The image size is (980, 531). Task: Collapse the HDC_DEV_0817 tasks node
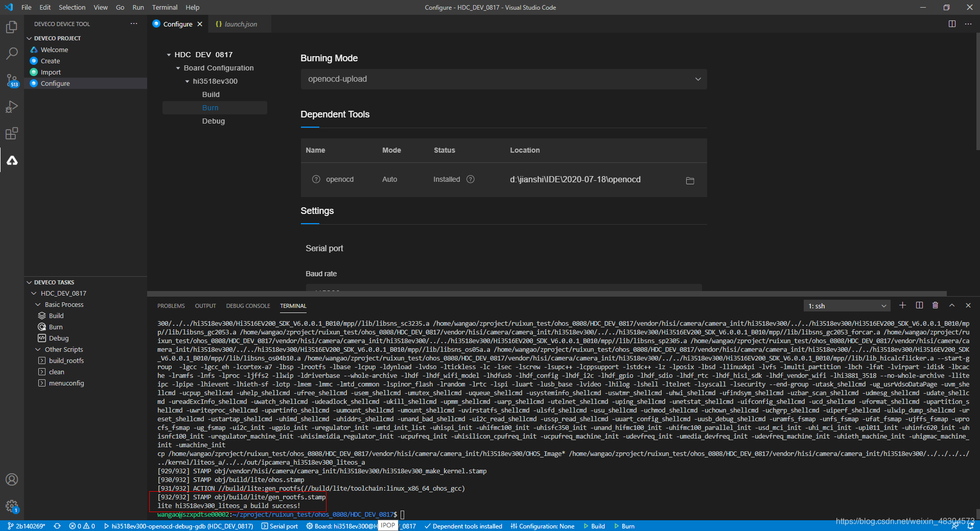pyautogui.click(x=34, y=293)
